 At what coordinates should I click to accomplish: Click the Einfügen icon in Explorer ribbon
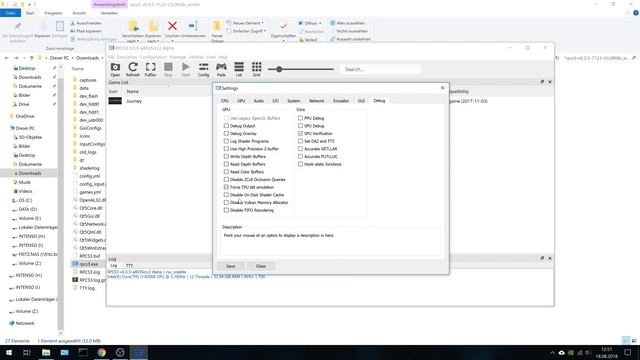click(x=60, y=26)
